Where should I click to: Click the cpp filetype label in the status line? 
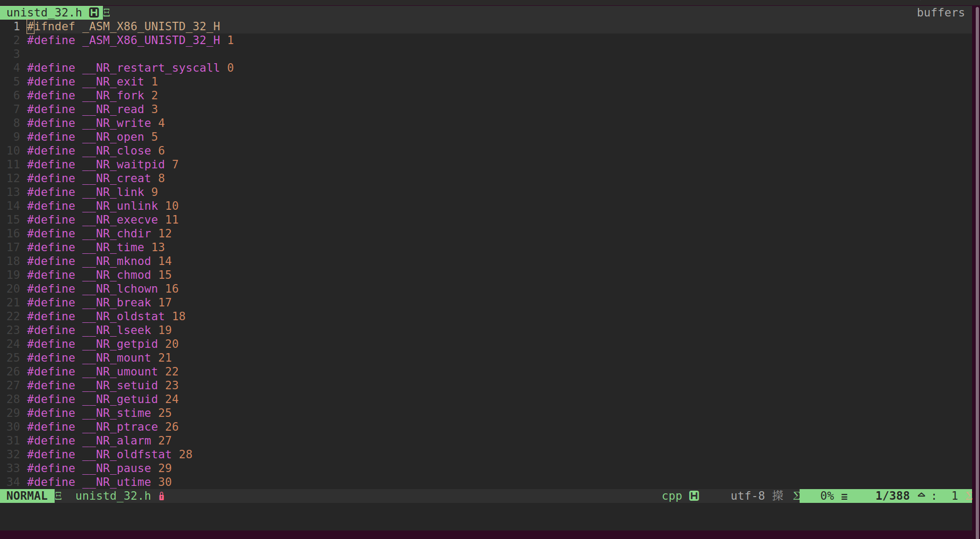[672, 496]
